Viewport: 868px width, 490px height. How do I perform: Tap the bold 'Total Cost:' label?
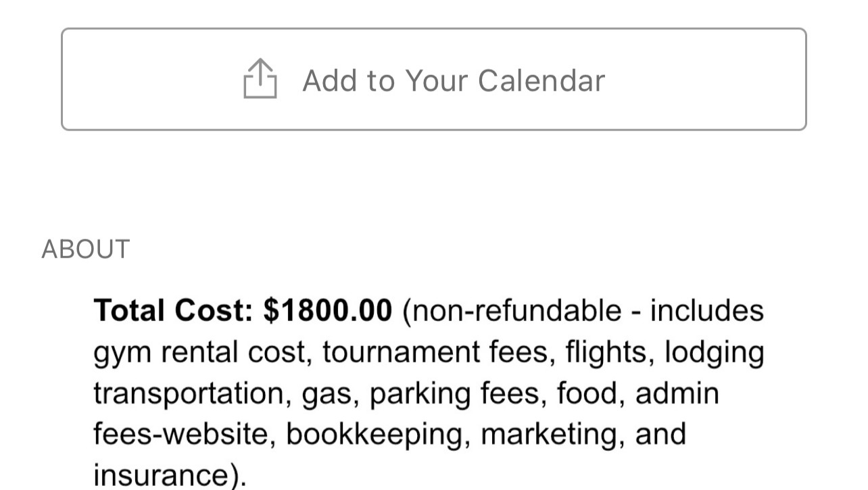point(173,311)
